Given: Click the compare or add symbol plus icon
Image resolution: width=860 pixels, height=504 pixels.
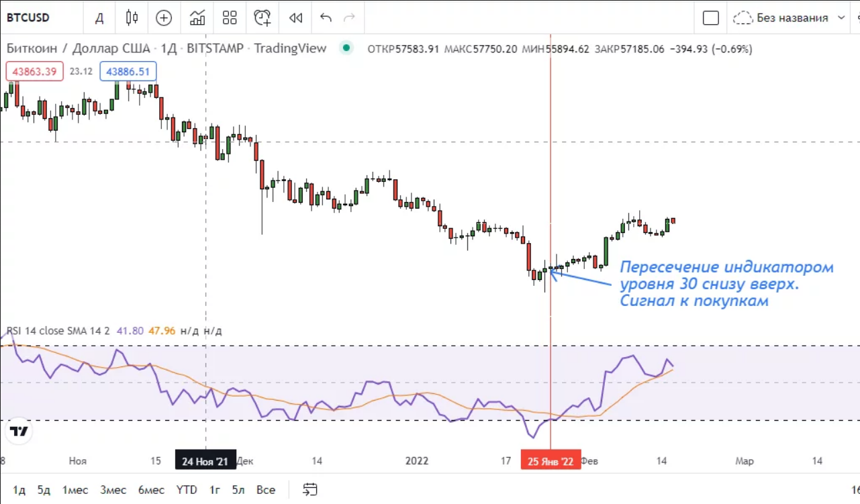Looking at the screenshot, I should (x=164, y=18).
